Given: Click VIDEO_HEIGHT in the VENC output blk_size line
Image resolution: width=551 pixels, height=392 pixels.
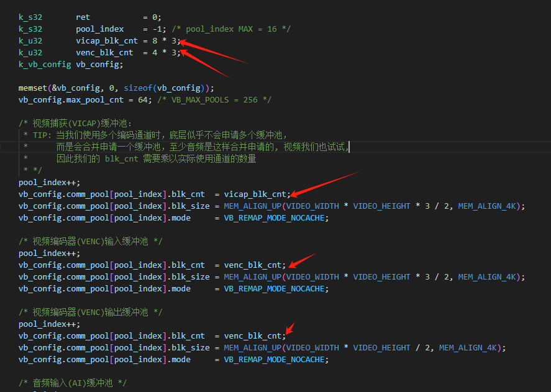Looking at the screenshot, I should coord(388,348).
